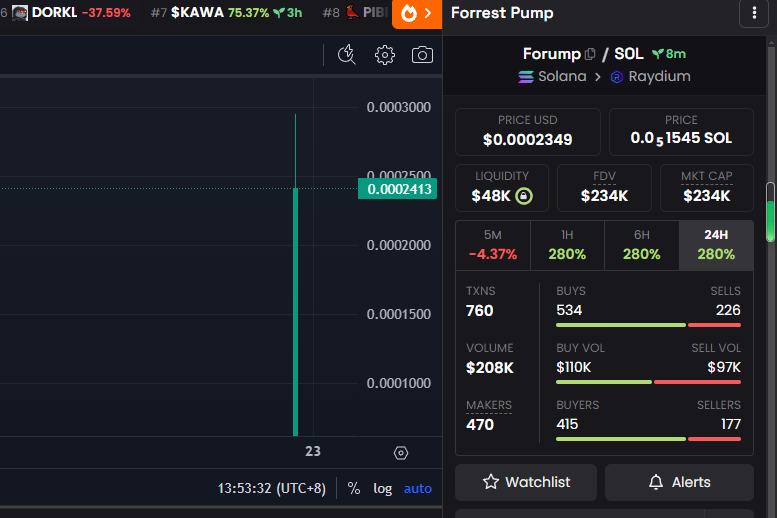Toggle log scale on the chart
The width and height of the screenshot is (777, 518).
tap(383, 488)
